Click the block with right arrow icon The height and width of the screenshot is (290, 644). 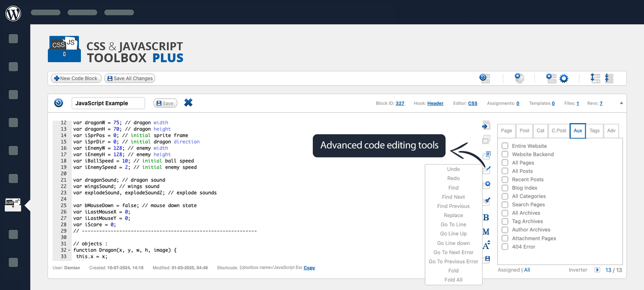point(486,125)
